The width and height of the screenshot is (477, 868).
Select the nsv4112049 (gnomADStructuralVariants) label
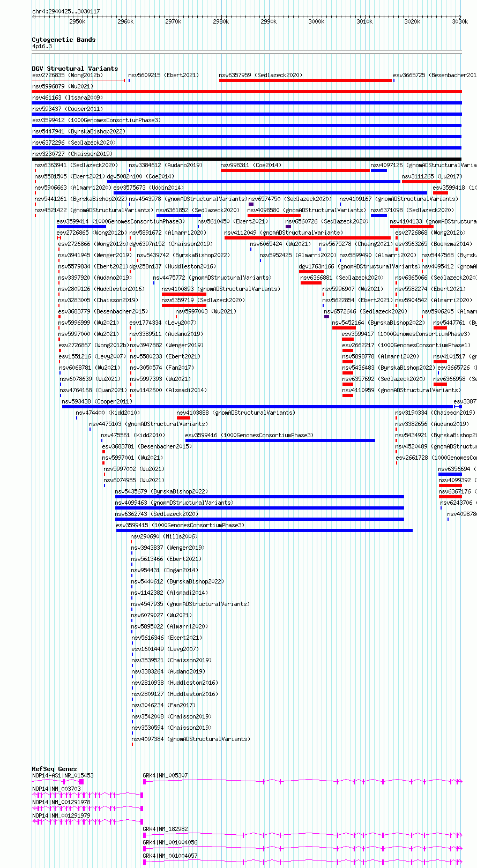point(284,233)
